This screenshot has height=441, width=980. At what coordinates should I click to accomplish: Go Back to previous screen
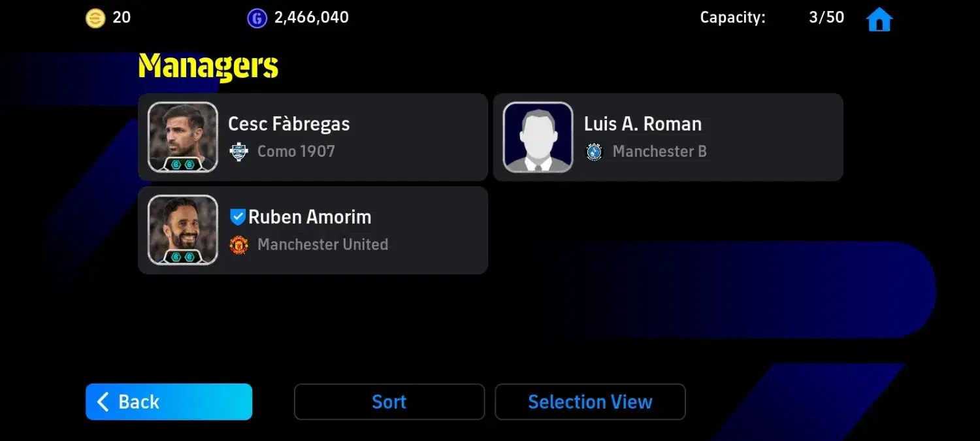(169, 402)
